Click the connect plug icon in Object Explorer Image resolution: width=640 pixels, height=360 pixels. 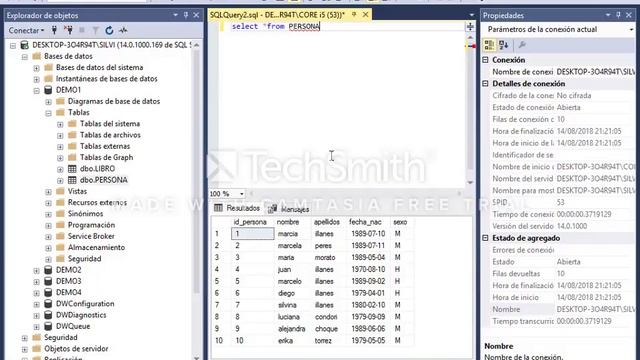click(54, 30)
